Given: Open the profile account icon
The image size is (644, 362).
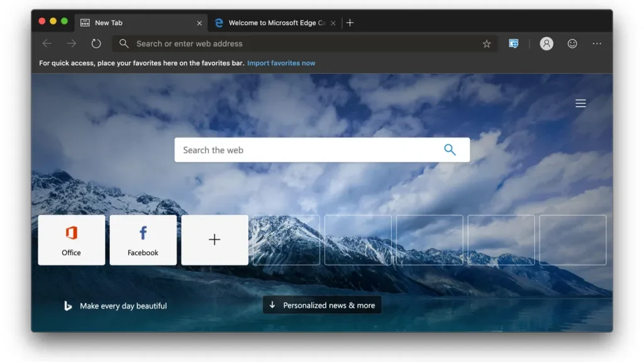Looking at the screenshot, I should point(547,43).
